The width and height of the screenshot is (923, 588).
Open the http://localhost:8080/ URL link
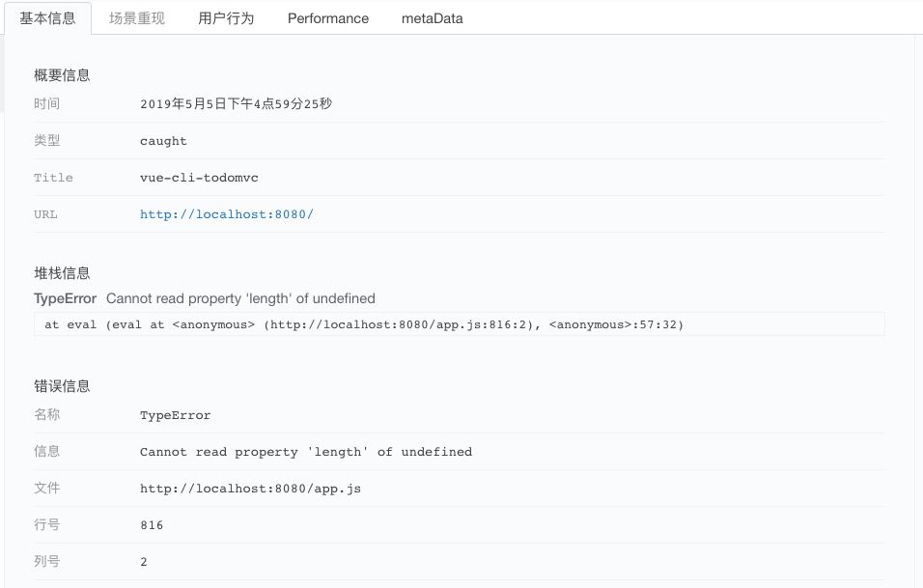point(227,214)
